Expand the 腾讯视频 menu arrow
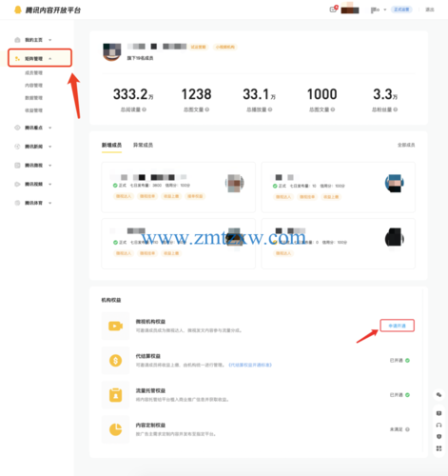Screen dimensions: 448x476 click(x=50, y=184)
